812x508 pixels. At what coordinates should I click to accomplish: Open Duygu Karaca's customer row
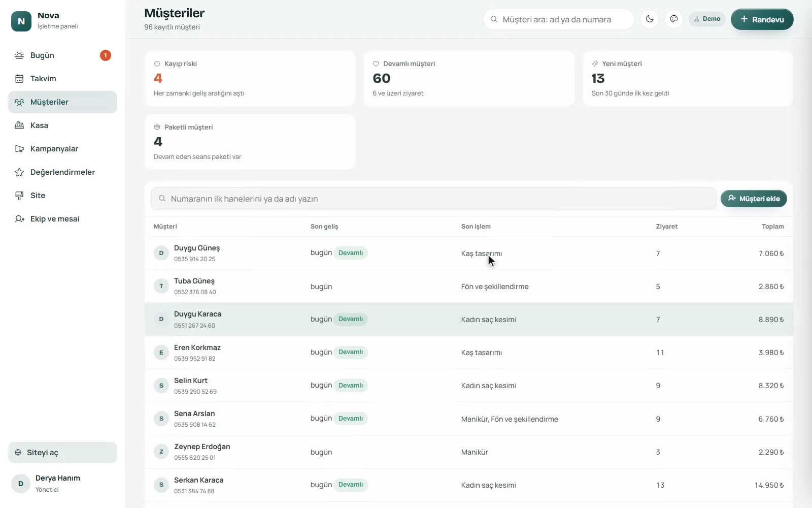[x=468, y=320]
